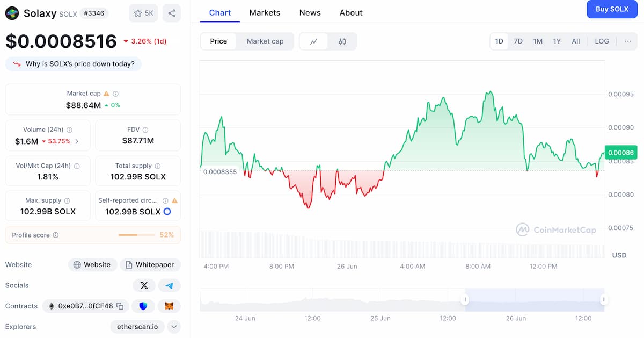The image size is (644, 338).
Task: Open the chart more options ellipsis menu
Action: click(628, 41)
